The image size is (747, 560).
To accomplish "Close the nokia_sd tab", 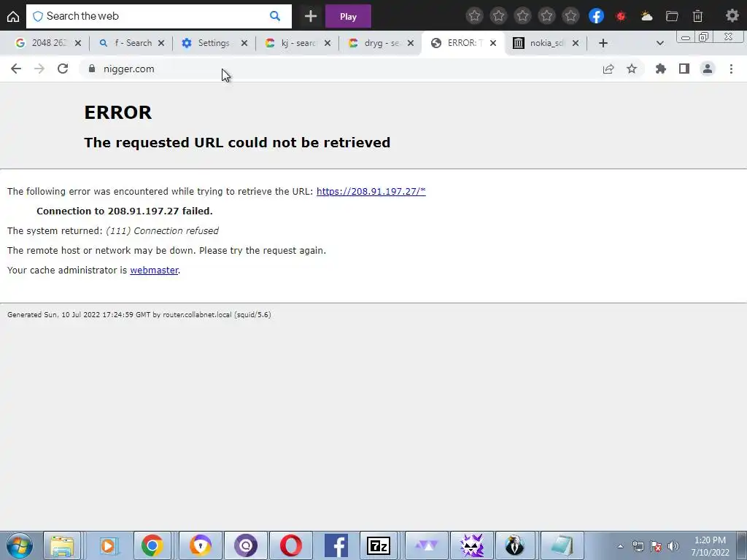I will 576,43.
